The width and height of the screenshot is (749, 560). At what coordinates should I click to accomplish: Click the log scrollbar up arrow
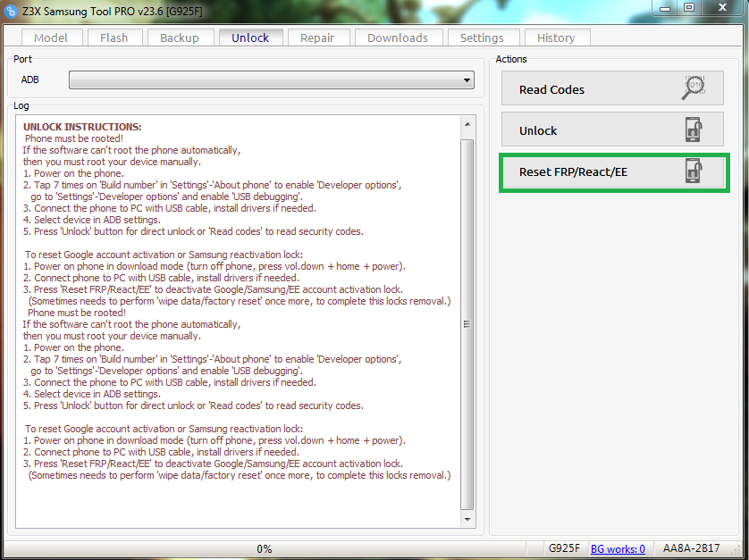point(467,124)
